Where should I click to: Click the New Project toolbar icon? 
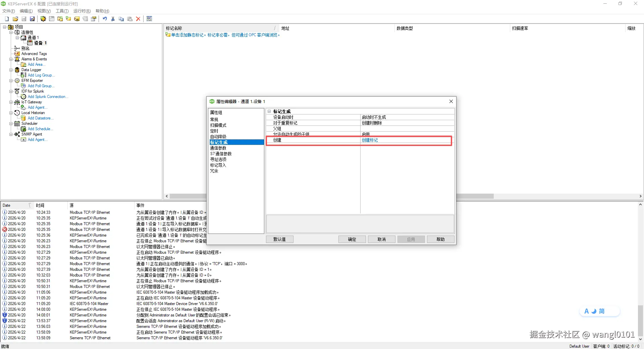click(x=7, y=19)
